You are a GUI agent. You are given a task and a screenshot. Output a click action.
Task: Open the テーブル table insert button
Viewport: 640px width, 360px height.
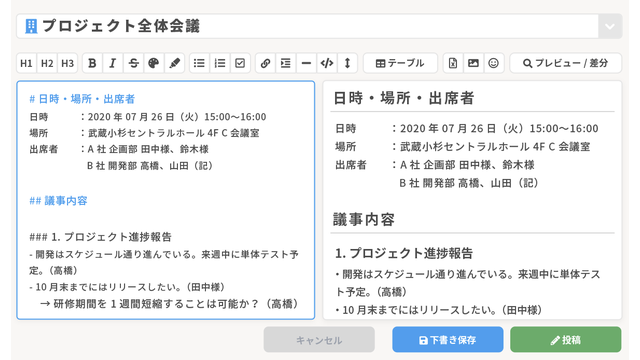[x=400, y=63]
